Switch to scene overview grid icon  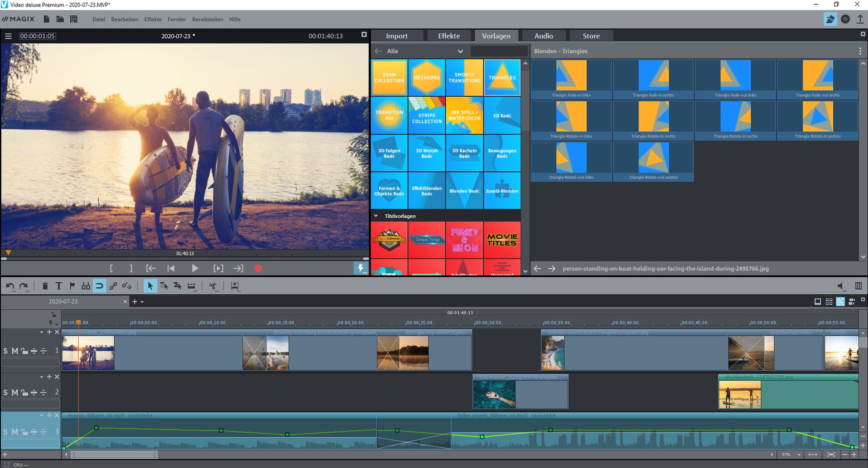(829, 301)
